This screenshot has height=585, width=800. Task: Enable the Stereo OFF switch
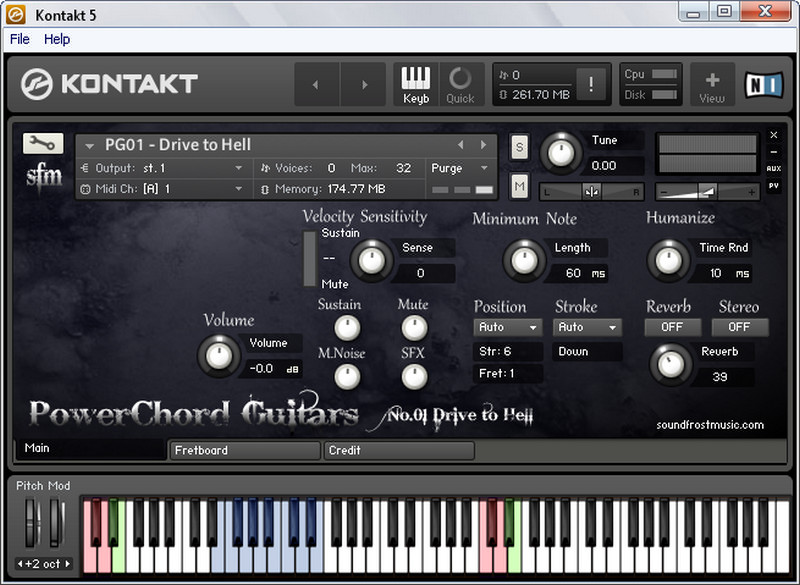(739, 327)
